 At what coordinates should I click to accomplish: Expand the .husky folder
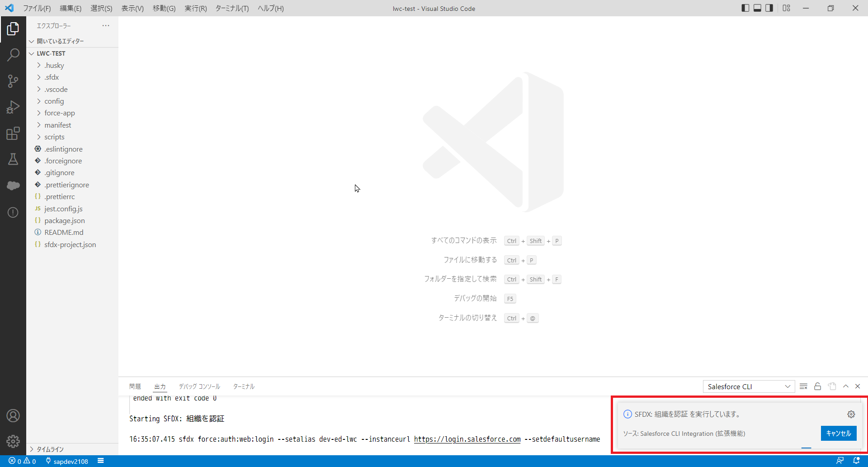[x=72, y=65]
